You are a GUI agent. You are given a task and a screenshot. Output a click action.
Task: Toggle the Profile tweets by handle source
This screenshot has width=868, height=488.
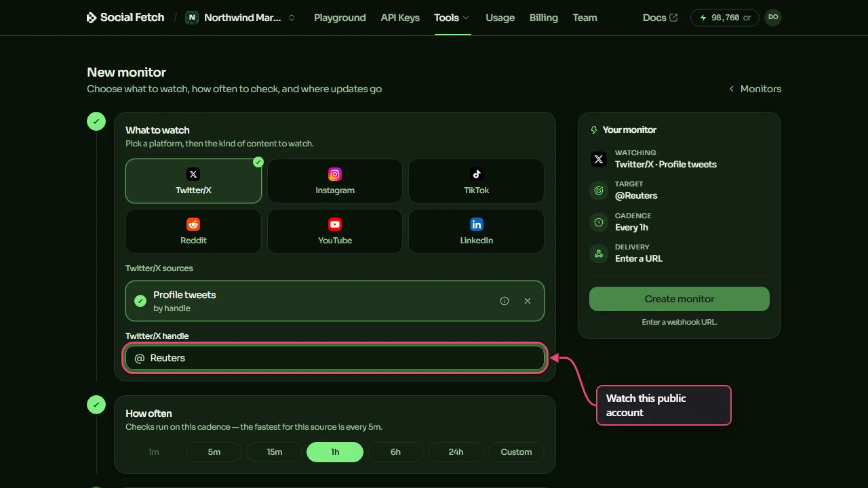point(335,301)
